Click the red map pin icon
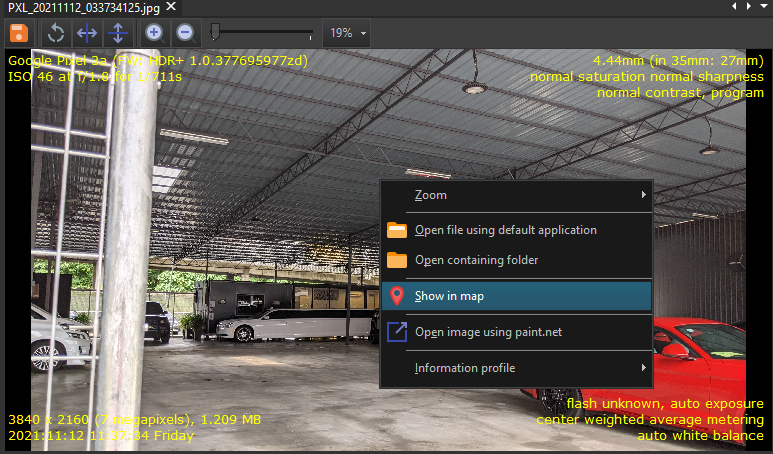Viewport: 773px width, 454px height. [x=397, y=296]
